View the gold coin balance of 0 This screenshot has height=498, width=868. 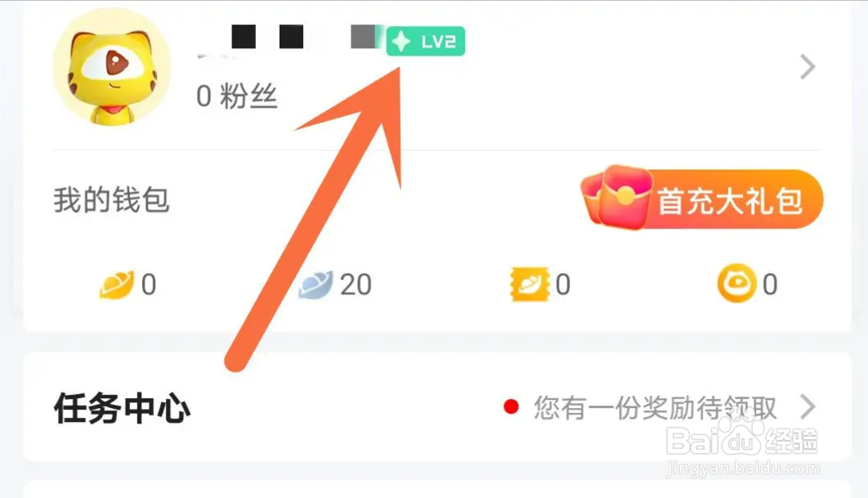click(770, 285)
